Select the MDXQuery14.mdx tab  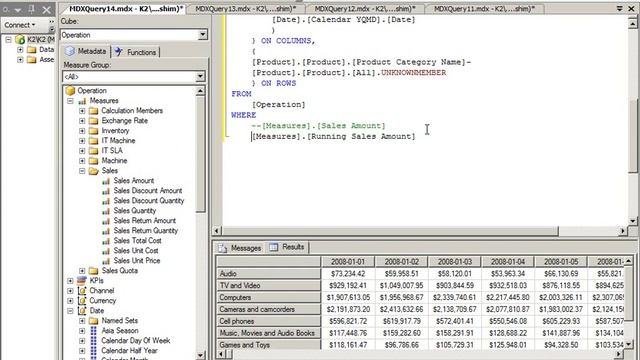(126, 9)
